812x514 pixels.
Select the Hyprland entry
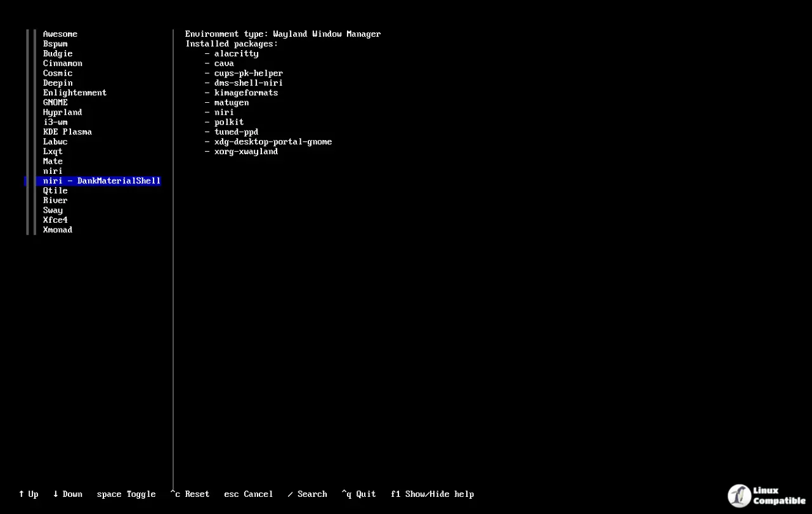pyautogui.click(x=63, y=112)
